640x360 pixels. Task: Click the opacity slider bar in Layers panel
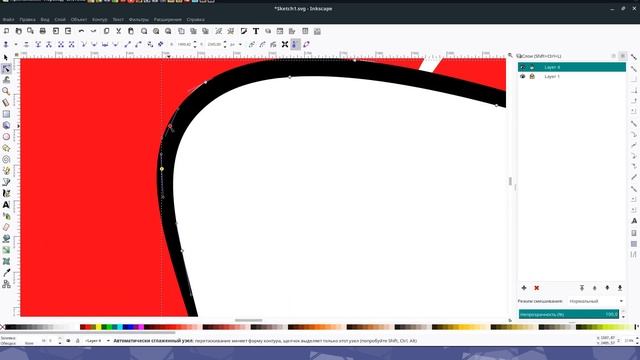coord(569,314)
